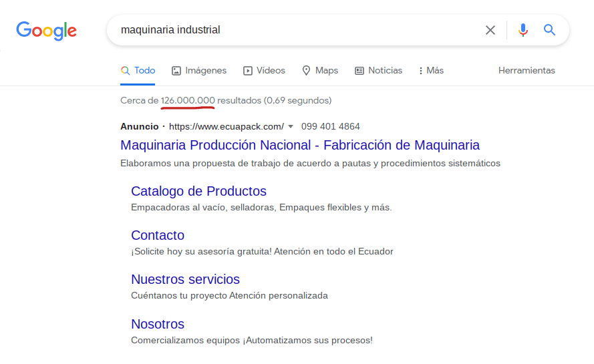Click the results count '126.000.000'
594x364 pixels.
point(188,100)
